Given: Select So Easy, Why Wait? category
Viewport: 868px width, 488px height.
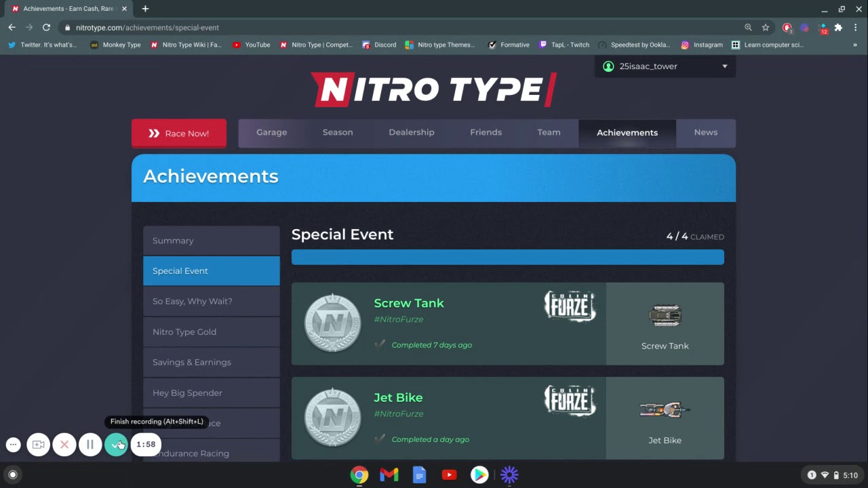Looking at the screenshot, I should [211, 302].
